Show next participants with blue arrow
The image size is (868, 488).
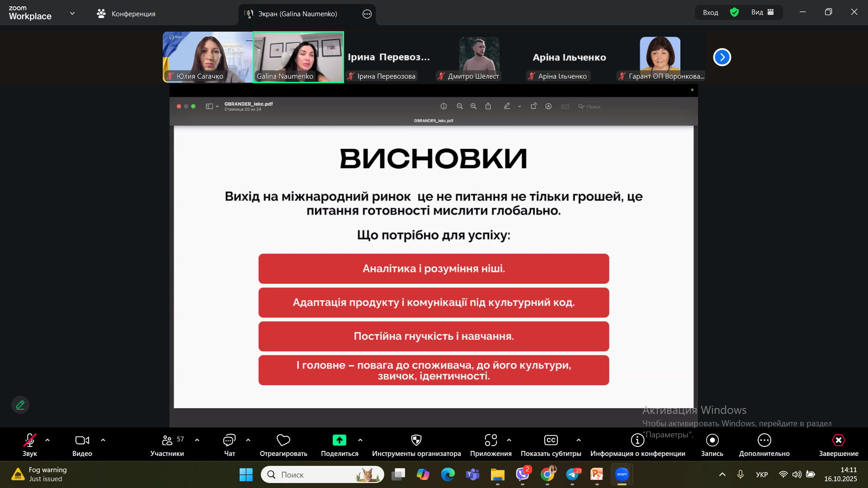click(722, 57)
